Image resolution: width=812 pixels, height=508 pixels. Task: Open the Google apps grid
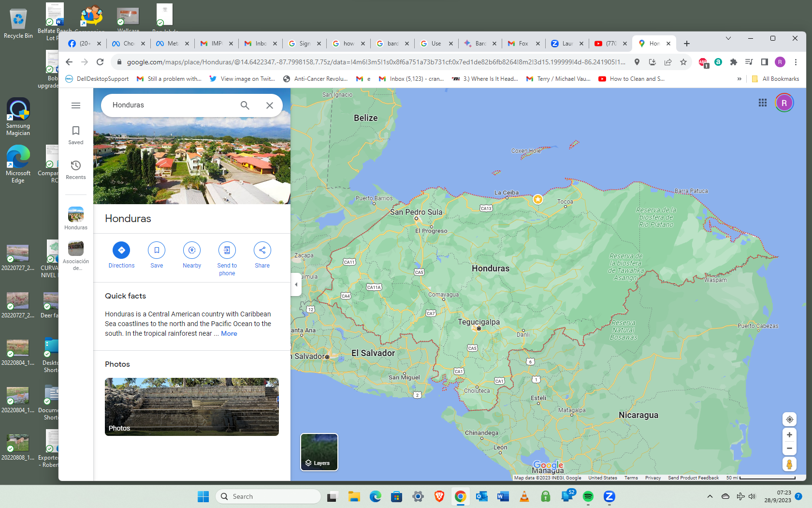[763, 103]
